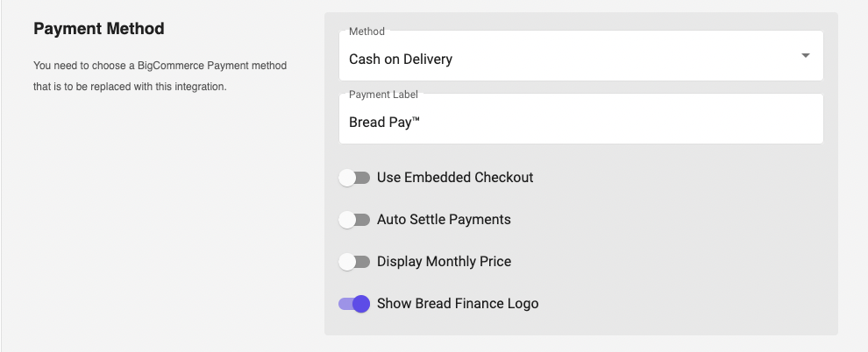Click the white knob of Embedded Checkout toggle
Image resolution: width=868 pixels, height=352 pixels.
coord(347,178)
